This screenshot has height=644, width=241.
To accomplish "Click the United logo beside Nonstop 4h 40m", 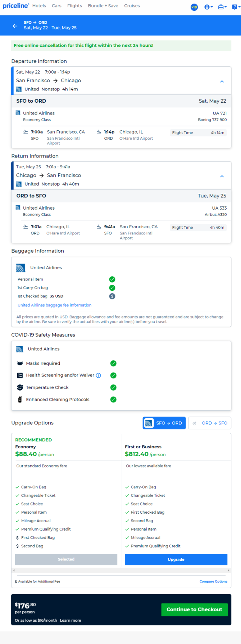I will tap(19, 184).
